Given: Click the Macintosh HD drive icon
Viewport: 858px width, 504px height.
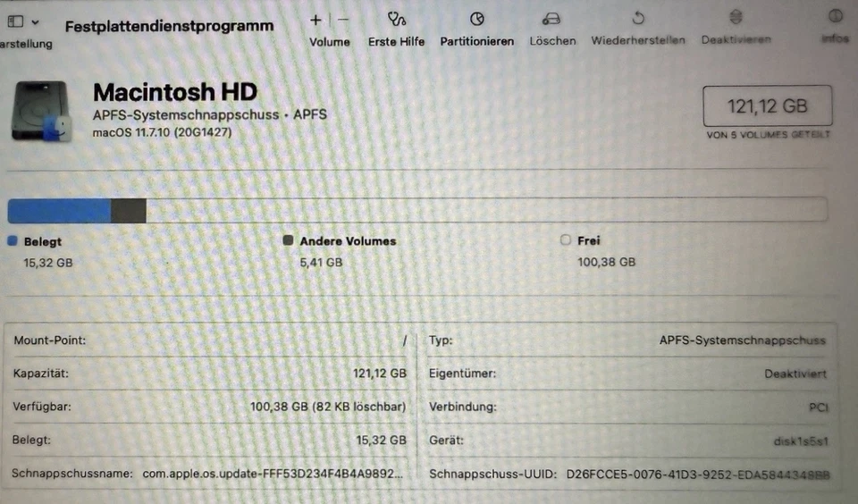Looking at the screenshot, I should coord(42,112).
